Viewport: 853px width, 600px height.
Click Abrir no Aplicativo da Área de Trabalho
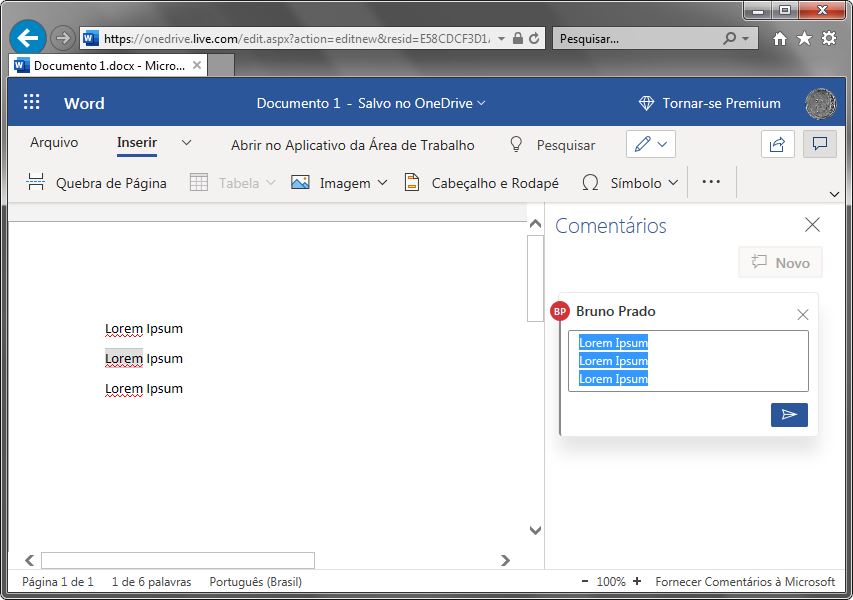pyautogui.click(x=353, y=145)
